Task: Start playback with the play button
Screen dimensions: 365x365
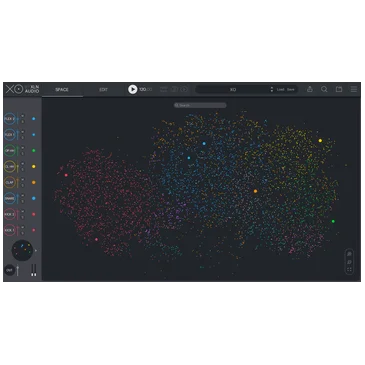Action: pos(133,89)
